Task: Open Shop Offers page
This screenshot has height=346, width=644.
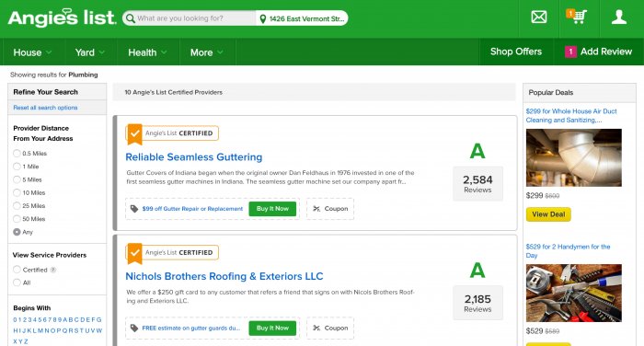Action: (x=516, y=52)
